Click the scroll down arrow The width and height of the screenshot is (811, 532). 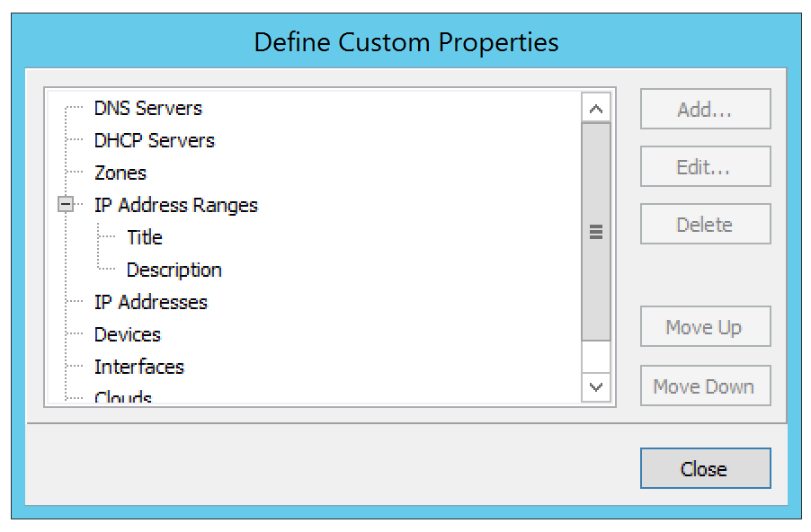coord(596,387)
